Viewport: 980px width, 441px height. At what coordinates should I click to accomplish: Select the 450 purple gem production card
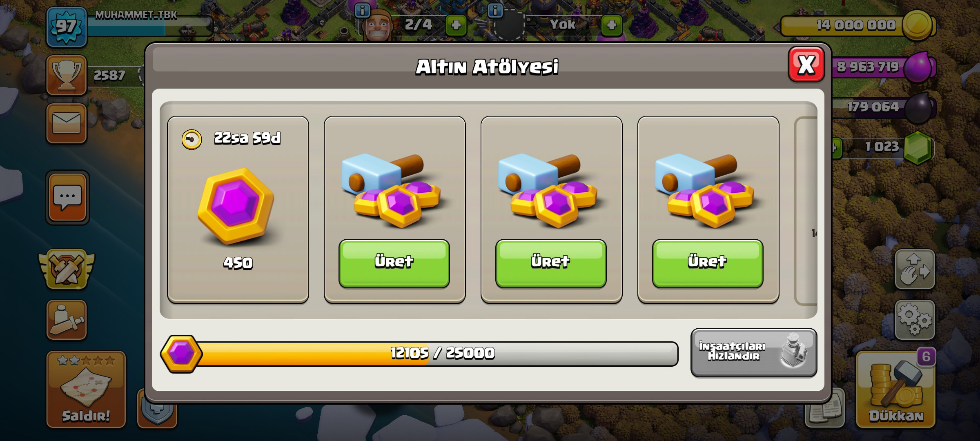coord(238,210)
